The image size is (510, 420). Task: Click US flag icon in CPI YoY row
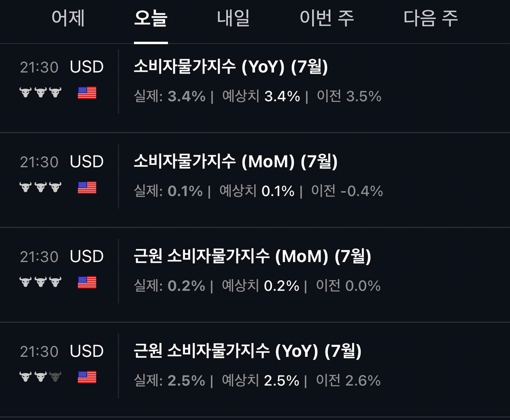click(87, 93)
